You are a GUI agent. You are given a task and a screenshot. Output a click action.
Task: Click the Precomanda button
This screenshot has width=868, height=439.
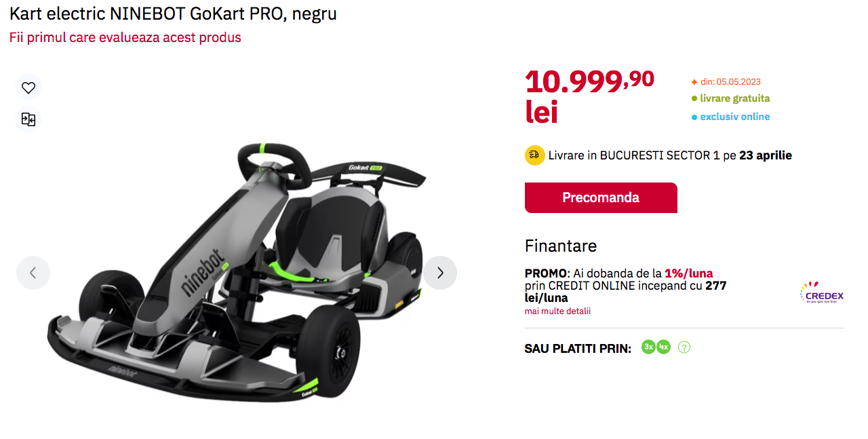601,197
